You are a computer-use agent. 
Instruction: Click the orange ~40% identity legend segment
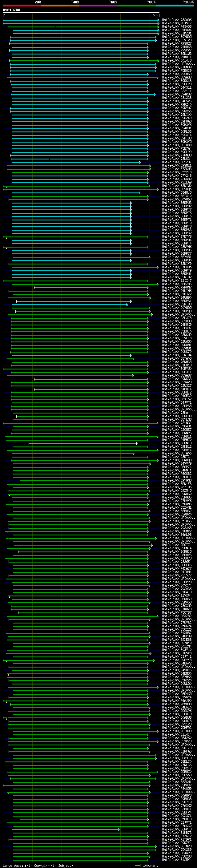coord(60,6)
